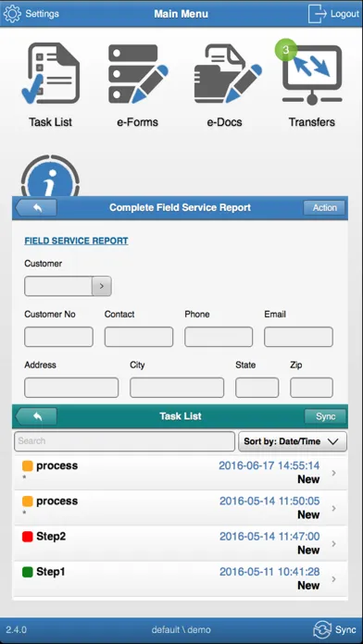Open the Action button in report header
Viewport: 363px width, 644px height.
click(324, 208)
